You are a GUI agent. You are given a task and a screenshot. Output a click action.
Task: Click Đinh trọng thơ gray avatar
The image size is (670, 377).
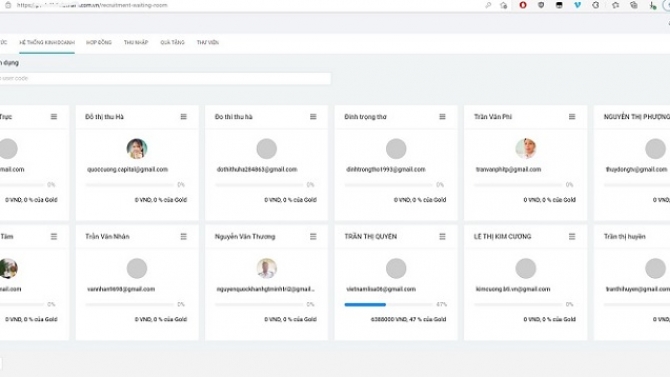coord(396,148)
